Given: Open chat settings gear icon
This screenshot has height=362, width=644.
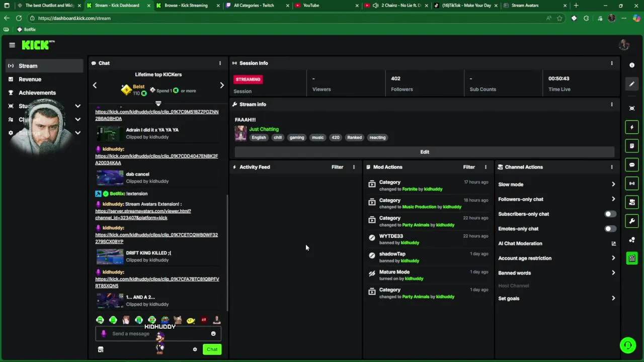Looking at the screenshot, I should 195,349.
